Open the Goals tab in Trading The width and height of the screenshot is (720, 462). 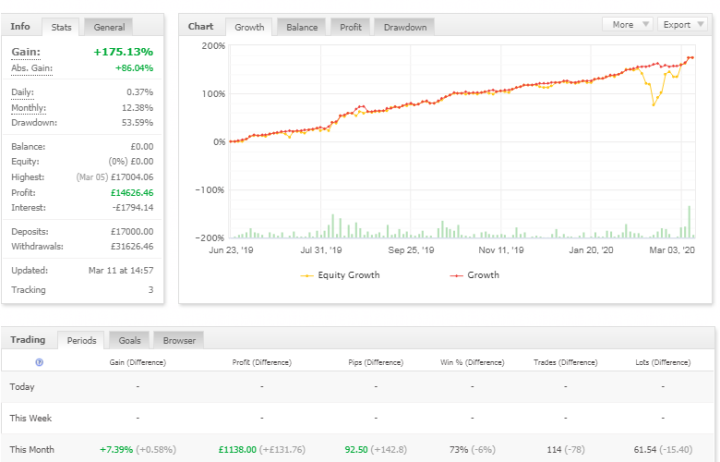126,340
